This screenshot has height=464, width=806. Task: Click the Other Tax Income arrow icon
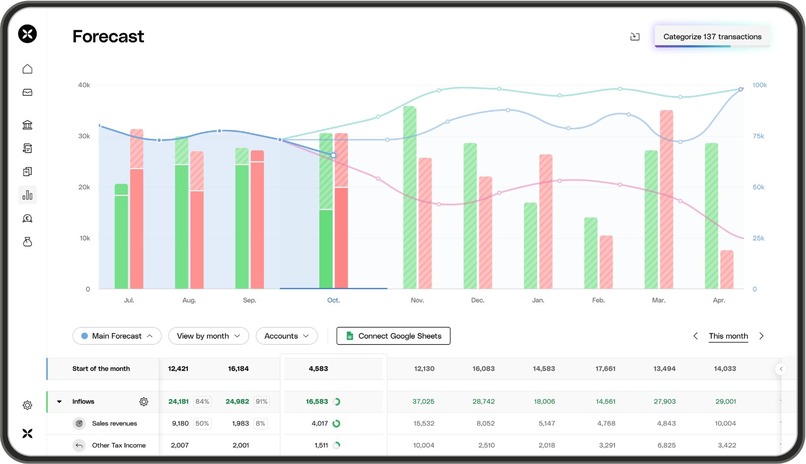(79, 446)
